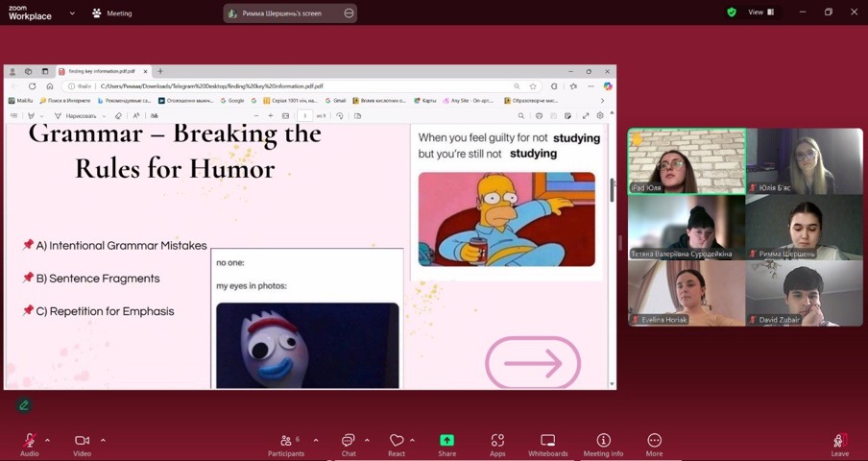Open the More options menu
This screenshot has height=461, width=868.
pos(654,445)
